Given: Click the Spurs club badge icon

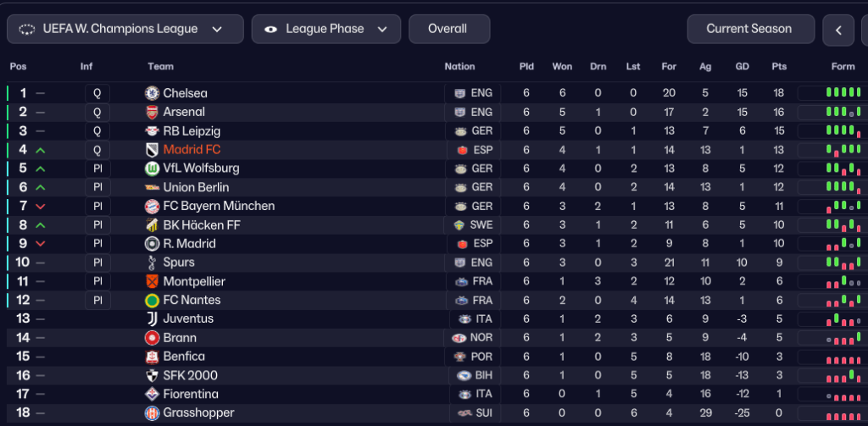Looking at the screenshot, I should [153, 263].
